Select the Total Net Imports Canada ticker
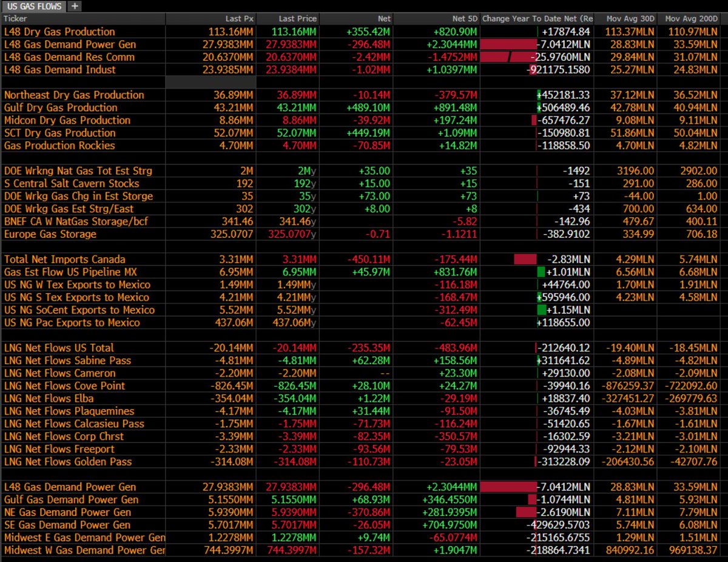Image resolution: width=728 pixels, height=562 pixels. click(x=64, y=260)
